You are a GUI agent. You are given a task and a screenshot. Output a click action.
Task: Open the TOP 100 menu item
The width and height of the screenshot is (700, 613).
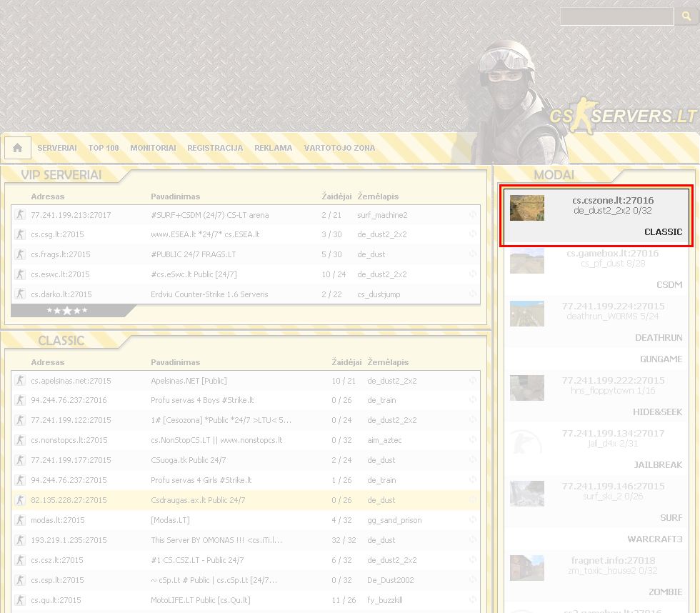pos(104,148)
